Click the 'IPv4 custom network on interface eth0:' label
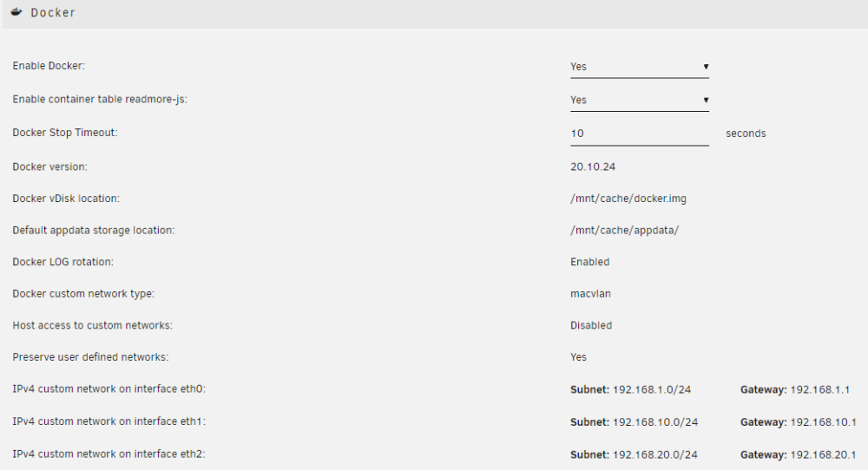The image size is (868, 470). click(x=109, y=389)
